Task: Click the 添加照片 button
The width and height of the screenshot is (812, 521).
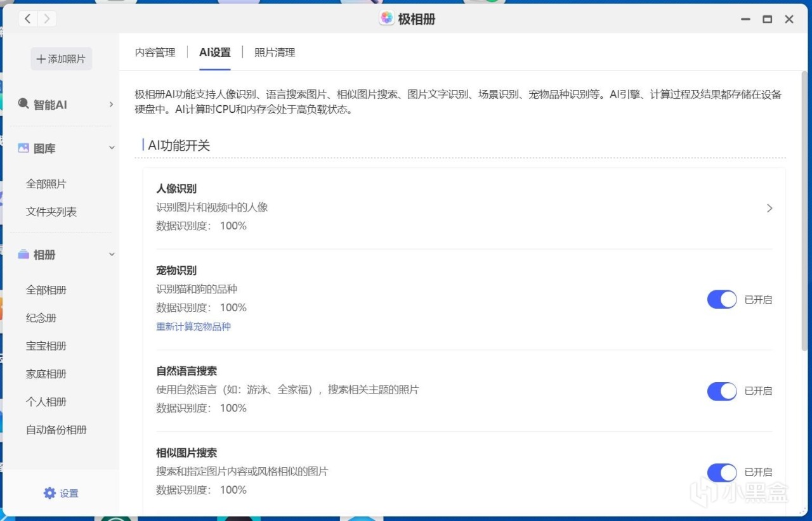Action: click(62, 59)
